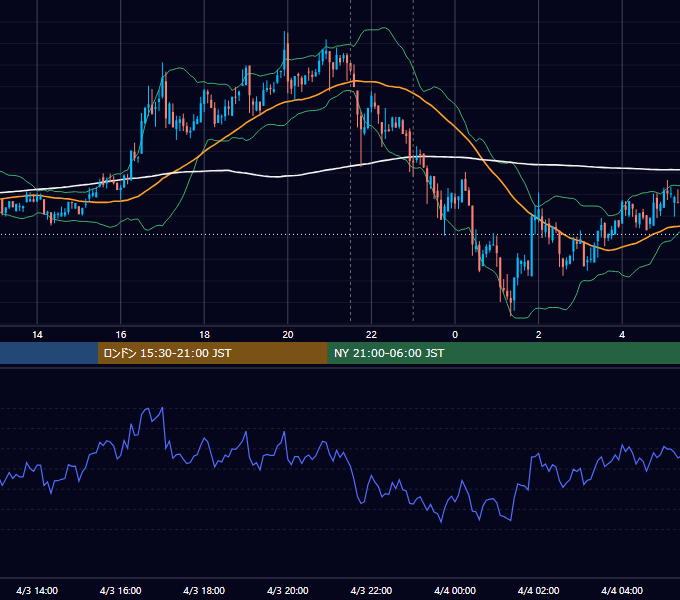Image resolution: width=680 pixels, height=600 pixels.
Task: Click the 4/3 22:00 indicator time label
Action: pyautogui.click(x=371, y=590)
